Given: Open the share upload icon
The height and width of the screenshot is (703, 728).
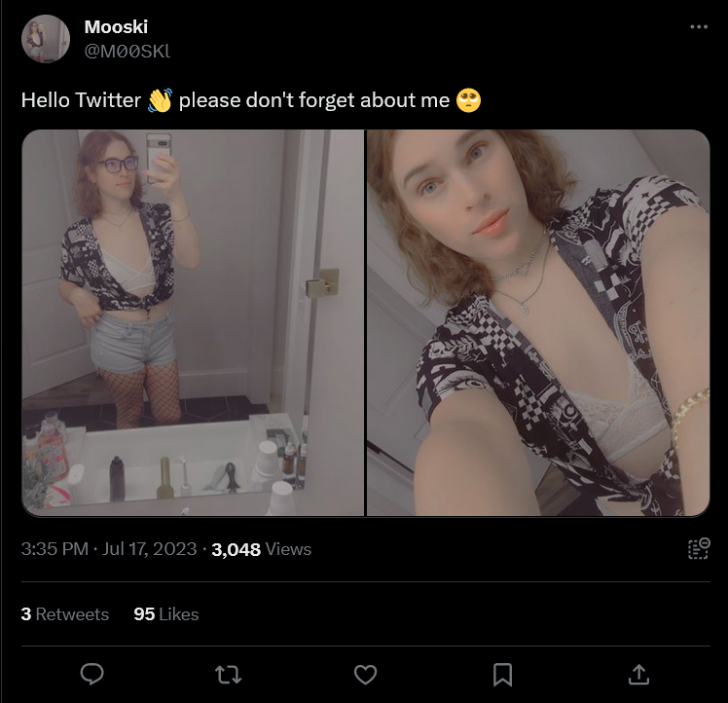Looking at the screenshot, I should [x=638, y=674].
